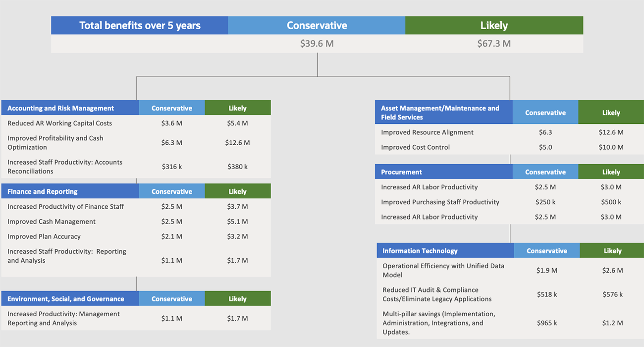Select the $67.3 M likely total value
644x347 pixels.
[493, 44]
